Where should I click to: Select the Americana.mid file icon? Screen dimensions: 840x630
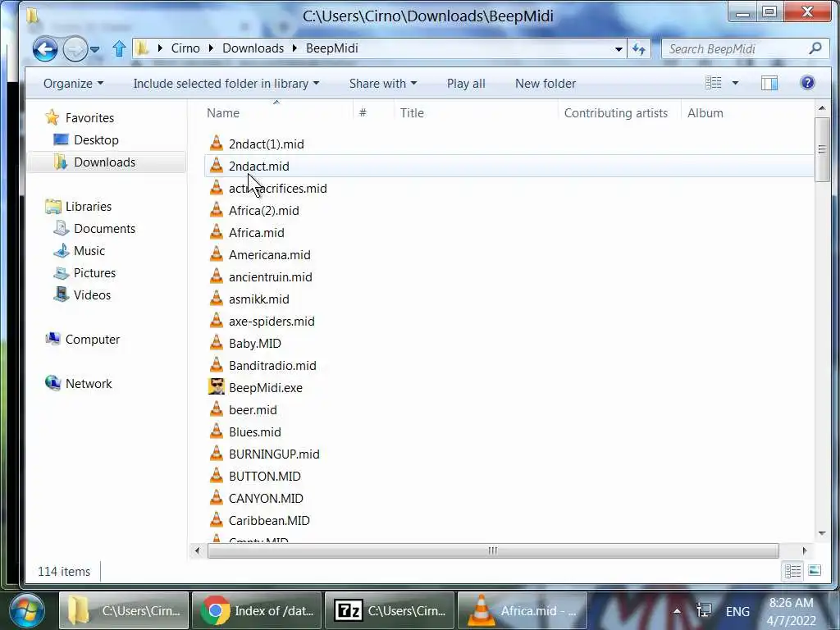(x=216, y=254)
